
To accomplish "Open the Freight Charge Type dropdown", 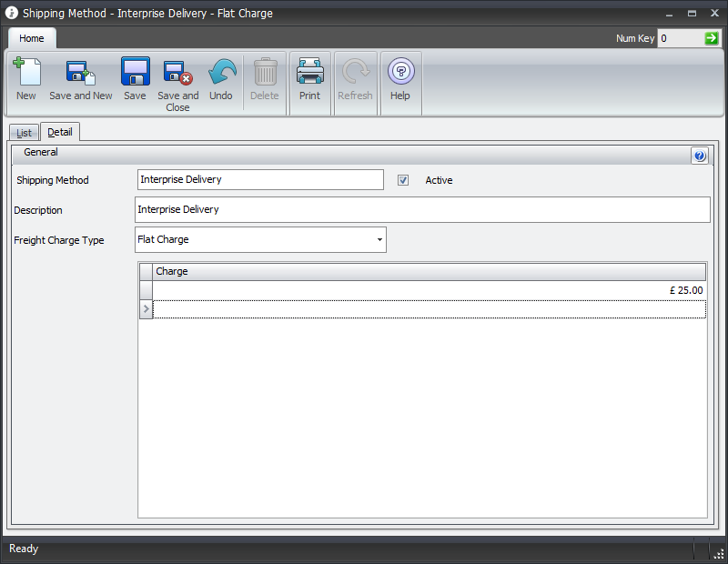I will (x=379, y=240).
